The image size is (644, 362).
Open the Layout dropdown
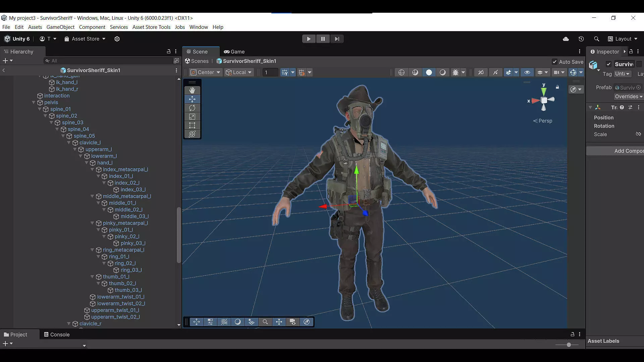coord(623,39)
